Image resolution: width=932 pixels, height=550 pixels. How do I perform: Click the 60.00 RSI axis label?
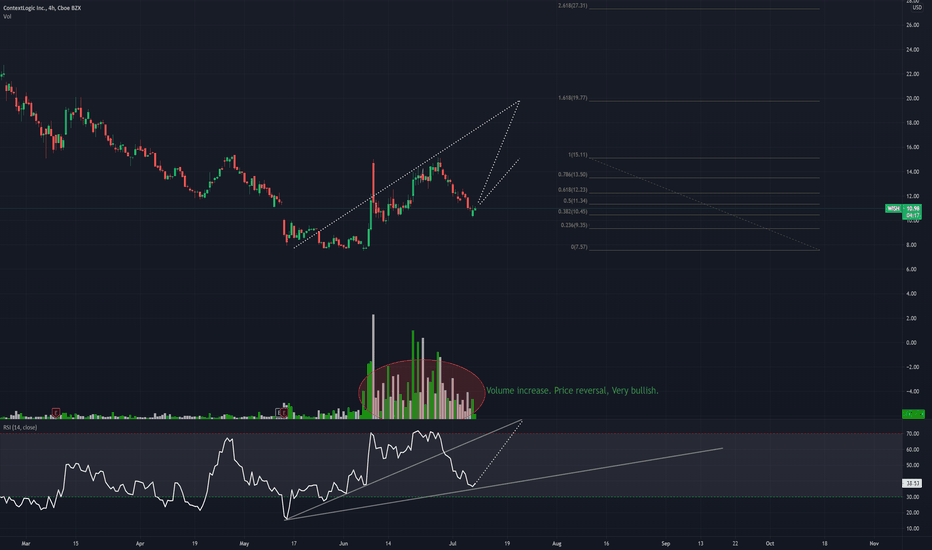[912, 450]
